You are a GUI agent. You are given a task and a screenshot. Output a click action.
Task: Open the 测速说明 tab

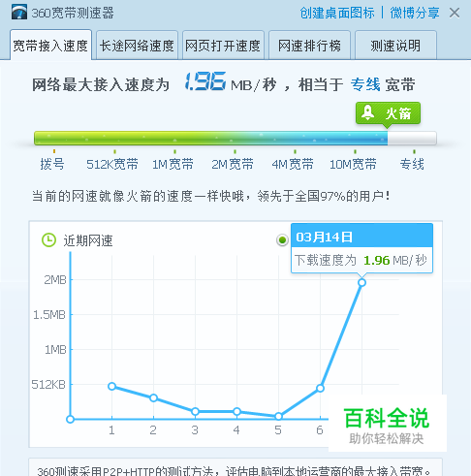(x=395, y=46)
